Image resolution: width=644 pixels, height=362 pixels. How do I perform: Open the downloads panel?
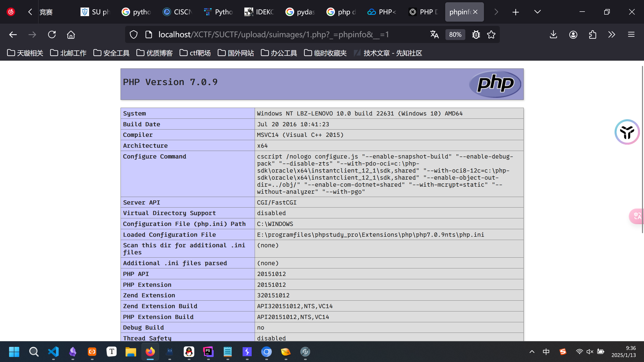coord(553,34)
